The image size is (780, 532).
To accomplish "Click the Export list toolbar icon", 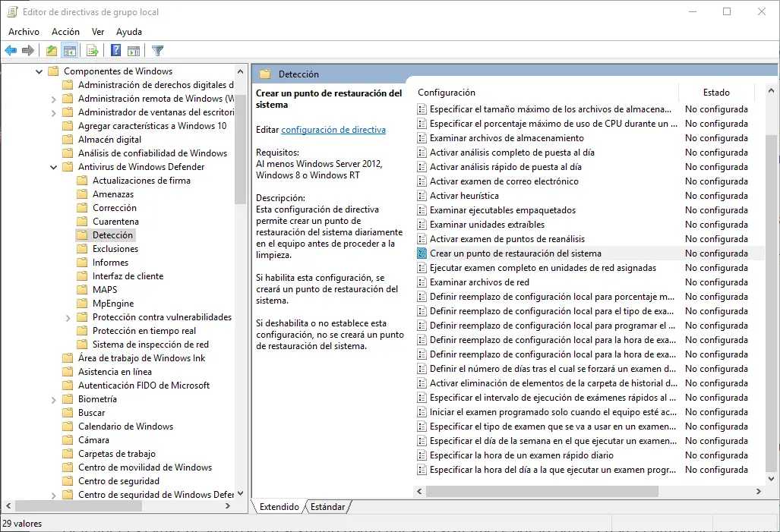I will coord(93,50).
